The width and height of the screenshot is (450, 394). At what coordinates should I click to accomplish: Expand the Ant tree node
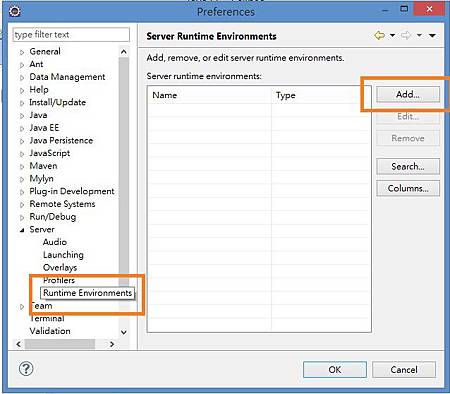pos(22,65)
